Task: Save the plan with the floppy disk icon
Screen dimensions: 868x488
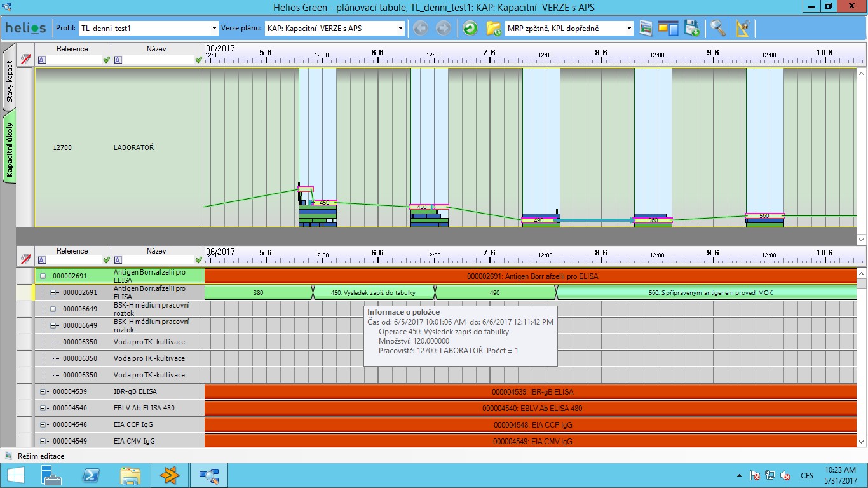Action: pos(691,28)
